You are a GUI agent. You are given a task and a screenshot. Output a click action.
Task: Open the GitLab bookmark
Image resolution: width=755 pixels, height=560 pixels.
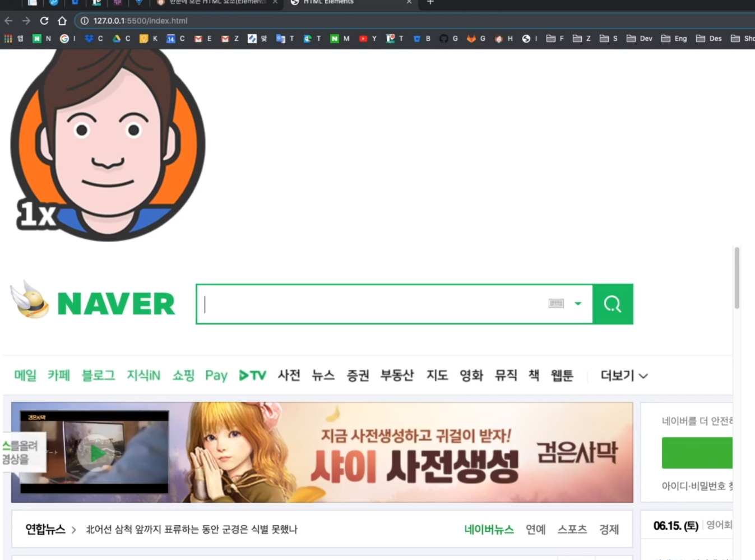476,39
